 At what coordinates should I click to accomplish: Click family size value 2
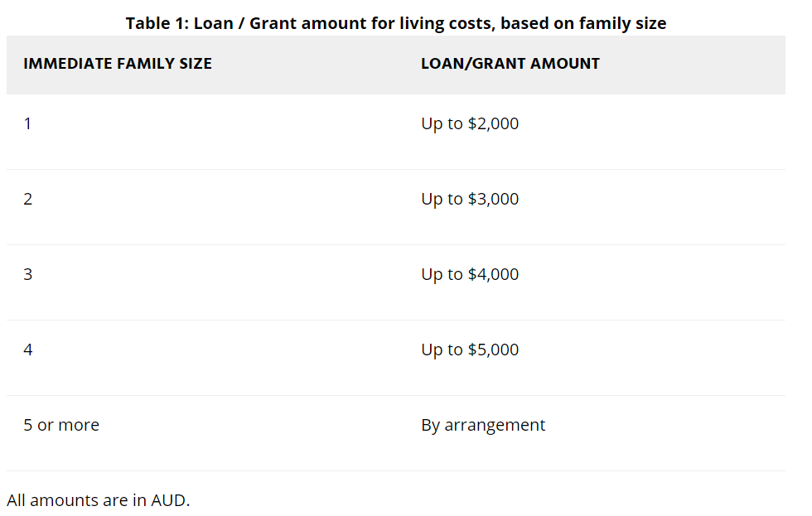(x=27, y=200)
